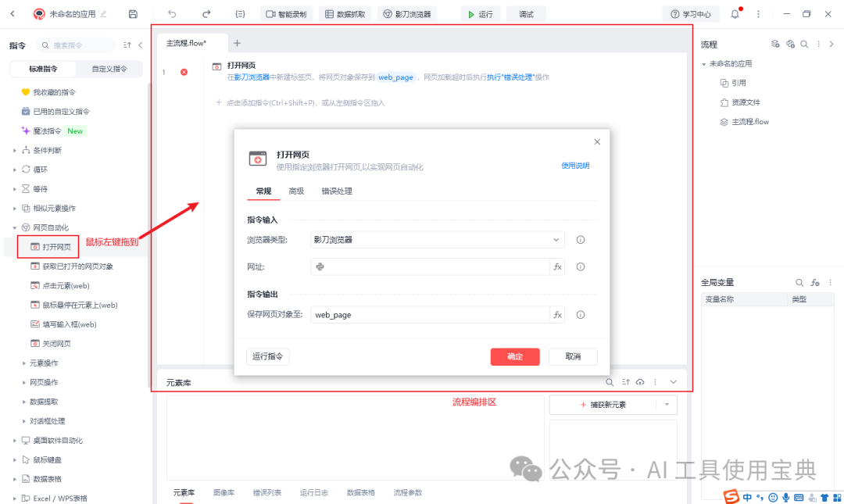This screenshot has height=504, width=844.
Task: Open the arrow next to 捕获新元素
Action: click(667, 405)
